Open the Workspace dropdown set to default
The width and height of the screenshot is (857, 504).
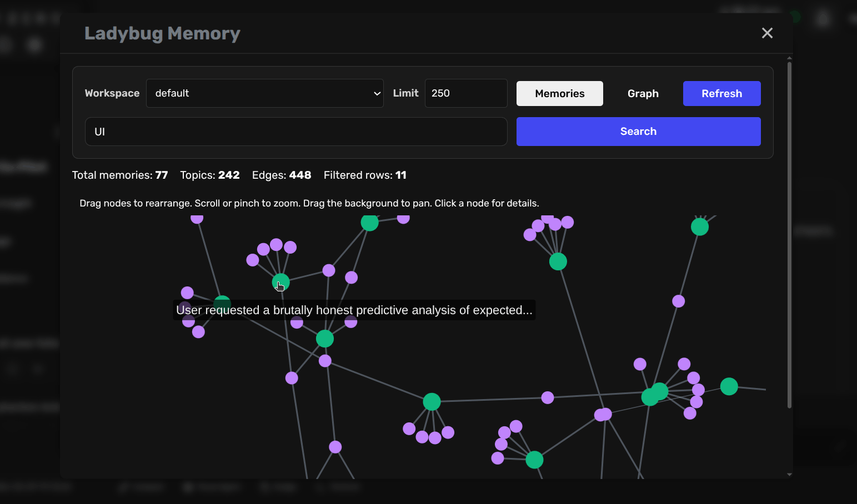(x=265, y=93)
